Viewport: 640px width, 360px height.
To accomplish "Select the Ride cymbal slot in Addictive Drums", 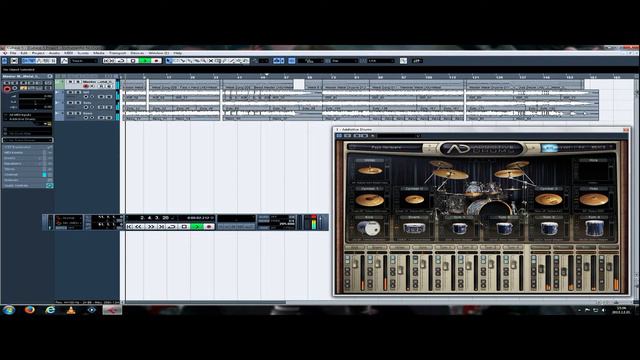I will click(594, 199).
